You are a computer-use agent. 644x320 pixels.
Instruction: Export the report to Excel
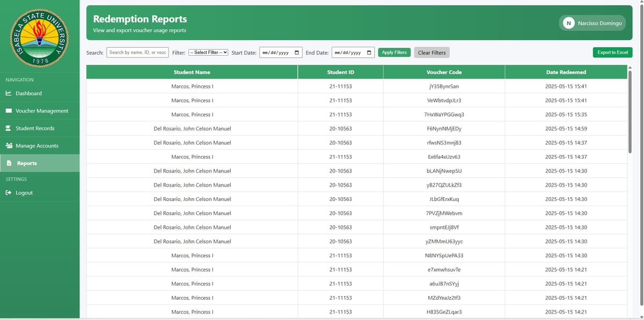[x=612, y=53]
